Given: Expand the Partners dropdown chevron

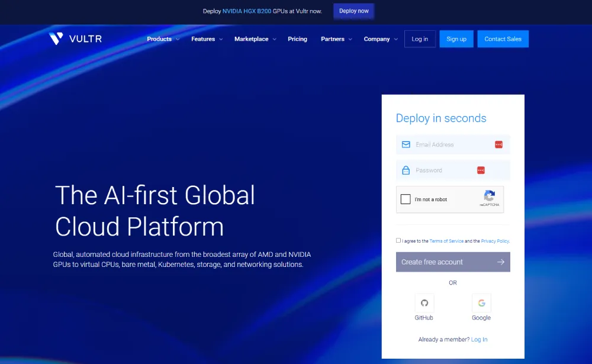Looking at the screenshot, I should pyautogui.click(x=350, y=39).
